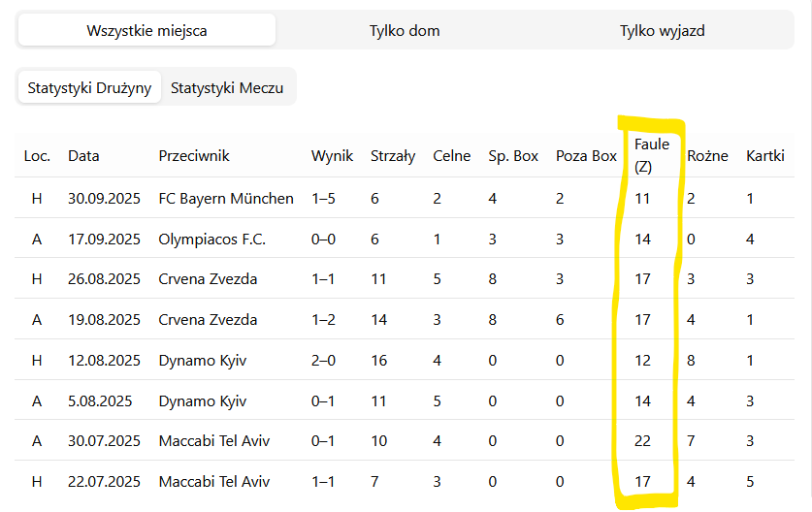Click the 12.08.2025 Dynamo Kyiv opponent name
The height and width of the screenshot is (512, 812).
203,361
